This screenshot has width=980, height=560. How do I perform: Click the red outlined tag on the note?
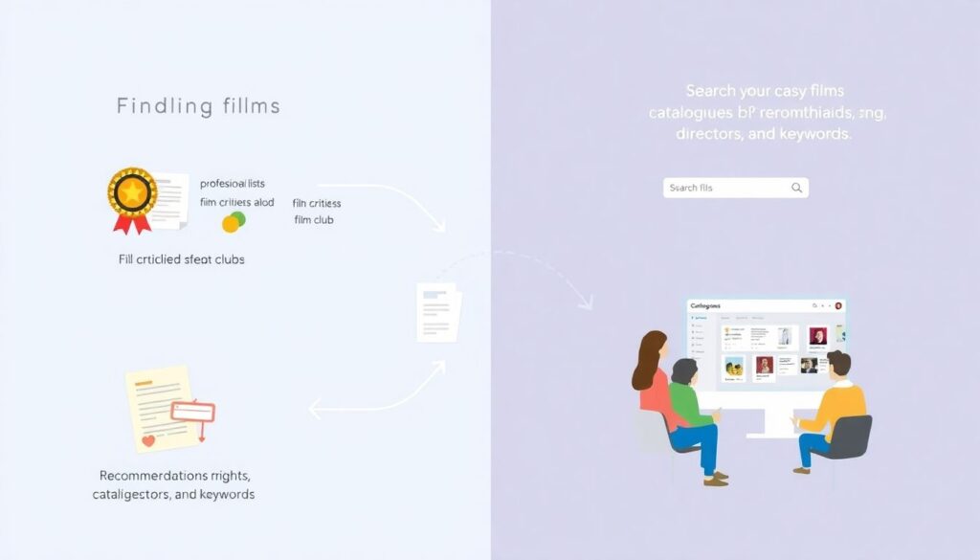click(191, 412)
